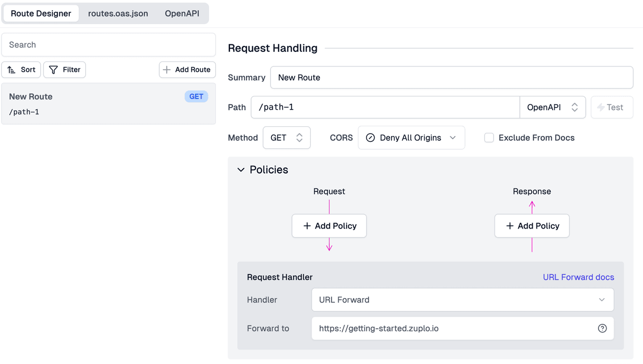The height and width of the screenshot is (364, 643).
Task: Switch to the OpenAPI tab
Action: (x=182, y=13)
